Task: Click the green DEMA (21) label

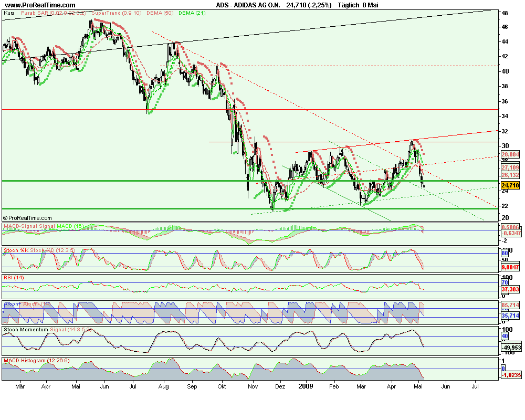Action: 179,12
